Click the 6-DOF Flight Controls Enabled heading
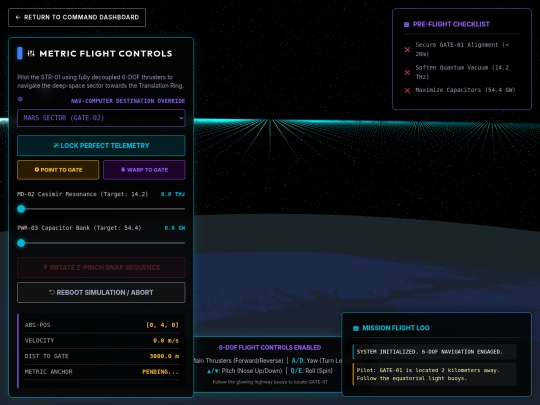The height and width of the screenshot is (405, 540). pyautogui.click(x=270, y=347)
